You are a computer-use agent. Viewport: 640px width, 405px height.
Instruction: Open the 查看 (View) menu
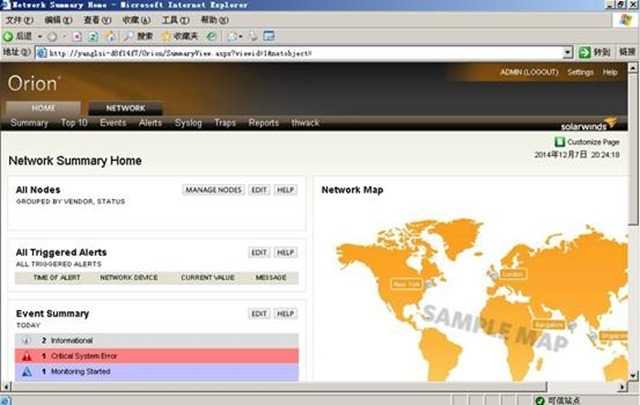click(97, 20)
